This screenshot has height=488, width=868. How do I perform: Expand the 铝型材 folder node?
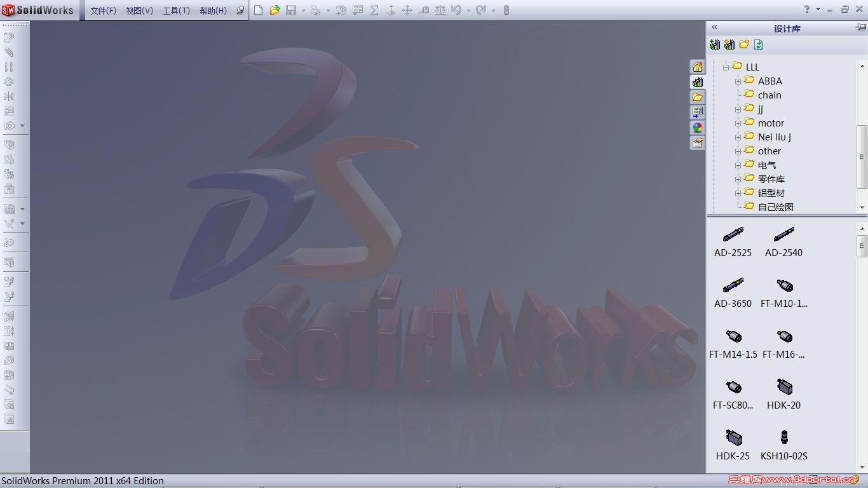click(738, 193)
